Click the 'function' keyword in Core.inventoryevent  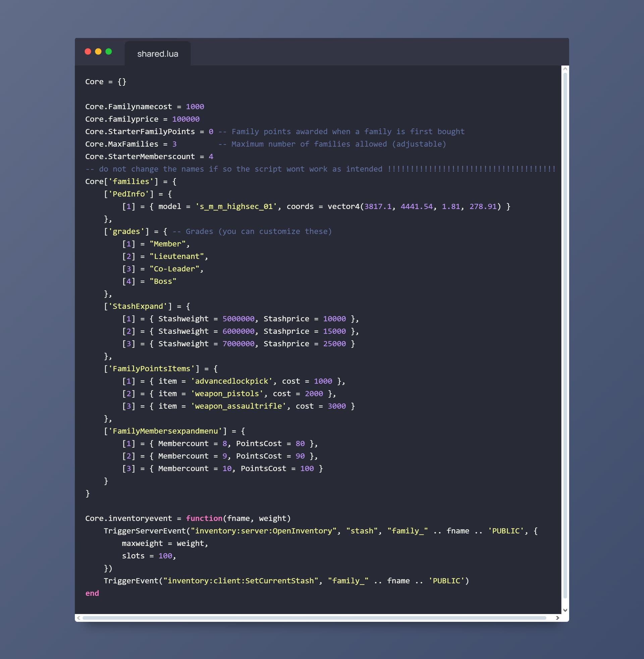(x=204, y=518)
